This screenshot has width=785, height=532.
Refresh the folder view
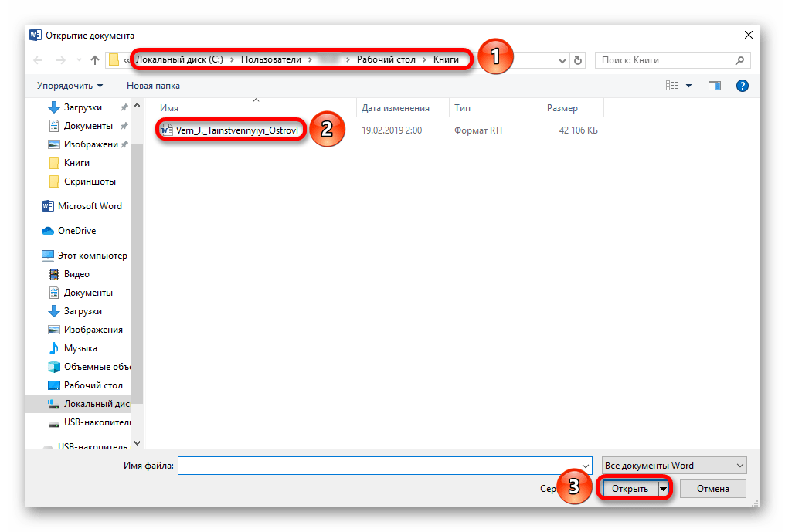click(578, 60)
